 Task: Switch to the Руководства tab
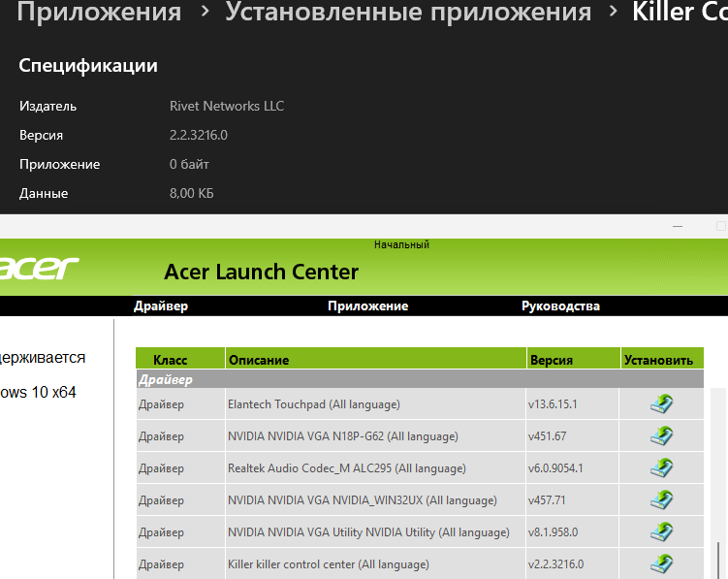pos(560,306)
